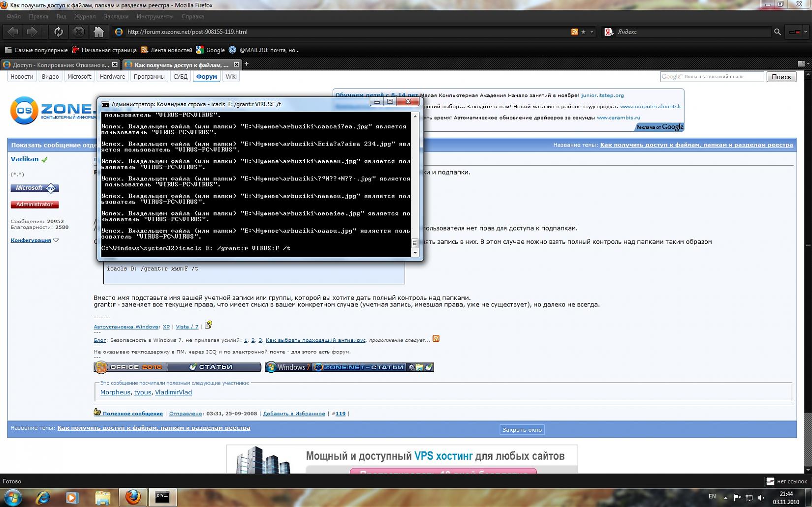Open Начальная страница bookmark
Image resolution: width=812 pixels, height=507 pixels.
point(104,50)
